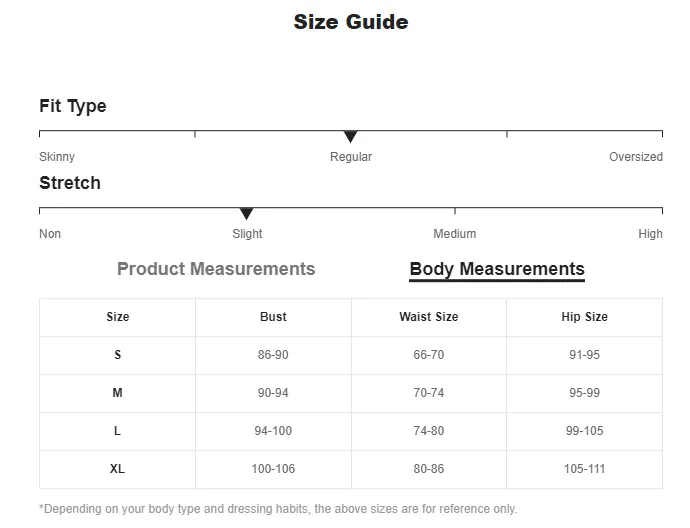The width and height of the screenshot is (690, 528).
Task: Select the size M row label
Action: 118,393
